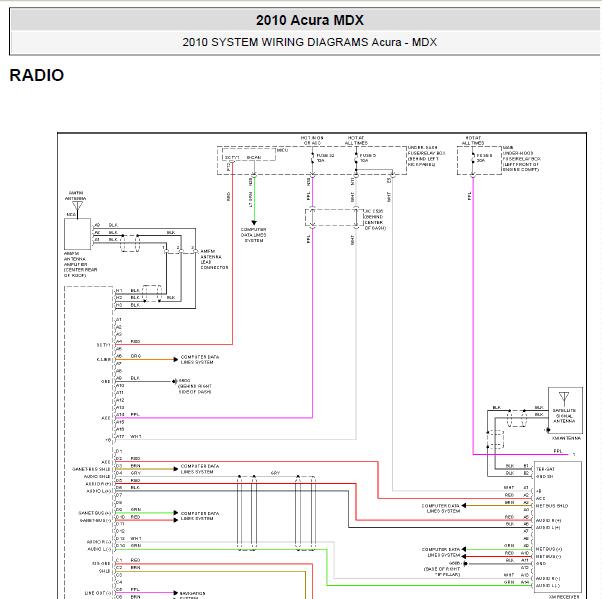Click 'HOT AT ALL TIMES' above the under-hood fuse box
Screen dimensions: 602x599
click(473, 140)
